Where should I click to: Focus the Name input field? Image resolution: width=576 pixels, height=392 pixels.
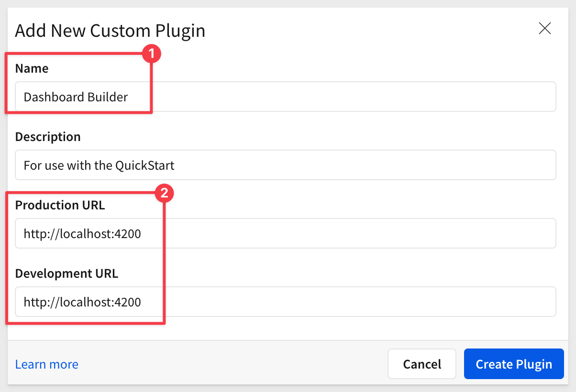point(335,97)
